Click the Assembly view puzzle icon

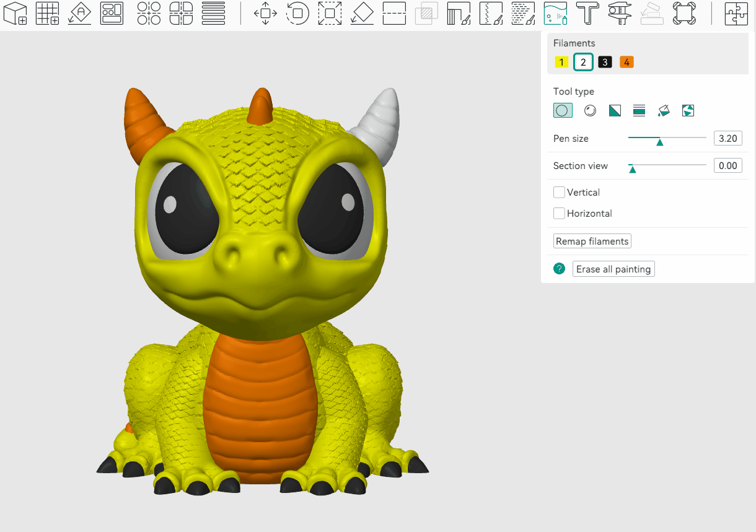736,13
